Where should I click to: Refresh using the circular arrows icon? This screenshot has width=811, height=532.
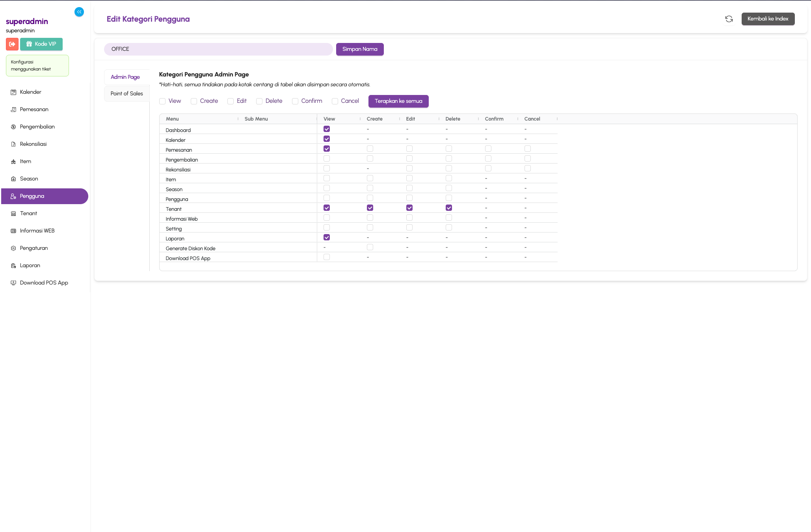pyautogui.click(x=729, y=19)
